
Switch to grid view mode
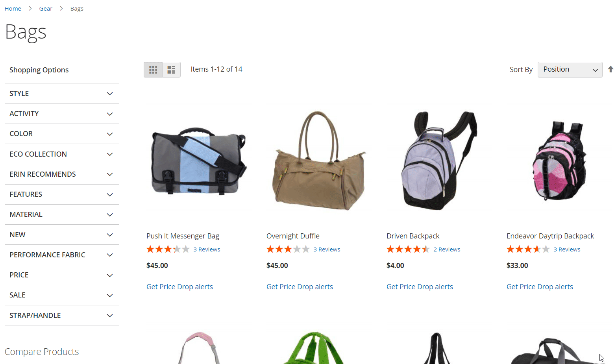pyautogui.click(x=153, y=70)
